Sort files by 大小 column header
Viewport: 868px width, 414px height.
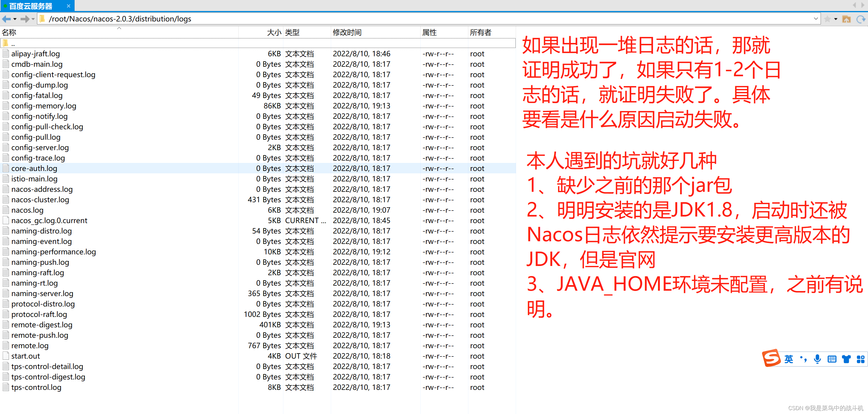tap(274, 32)
